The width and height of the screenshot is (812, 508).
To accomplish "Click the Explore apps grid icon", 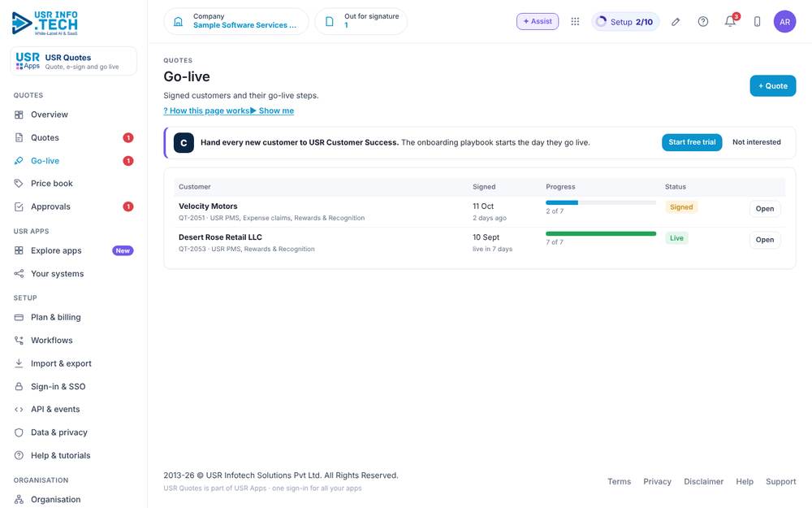I will click(x=19, y=250).
